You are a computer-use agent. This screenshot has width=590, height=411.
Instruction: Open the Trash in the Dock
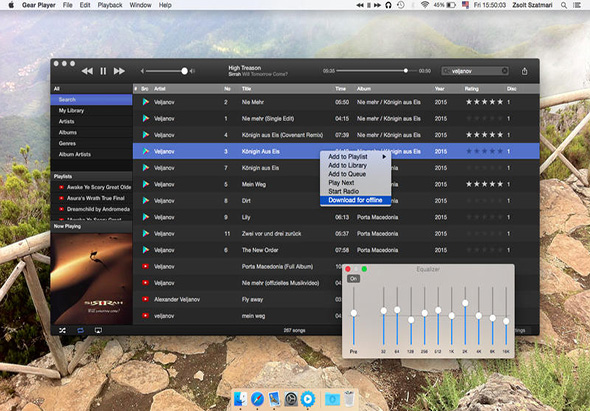pyautogui.click(x=349, y=399)
